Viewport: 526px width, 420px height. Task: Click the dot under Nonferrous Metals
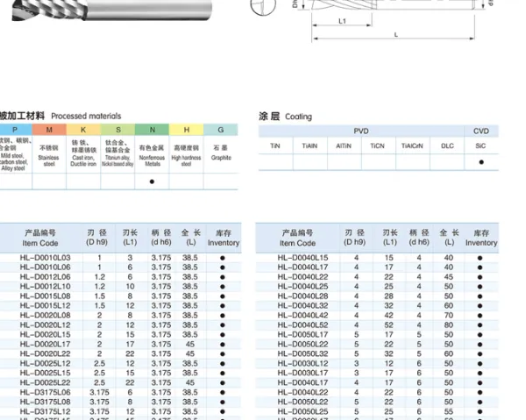pos(152,182)
